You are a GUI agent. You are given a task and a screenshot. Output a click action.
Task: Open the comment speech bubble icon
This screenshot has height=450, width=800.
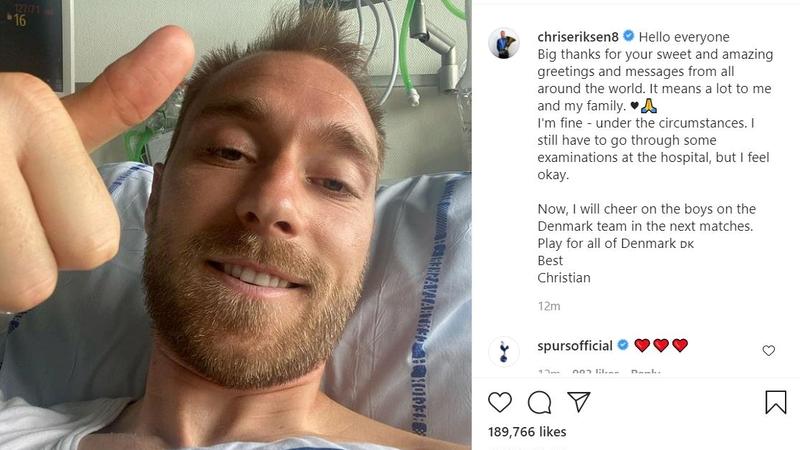pos(539,403)
